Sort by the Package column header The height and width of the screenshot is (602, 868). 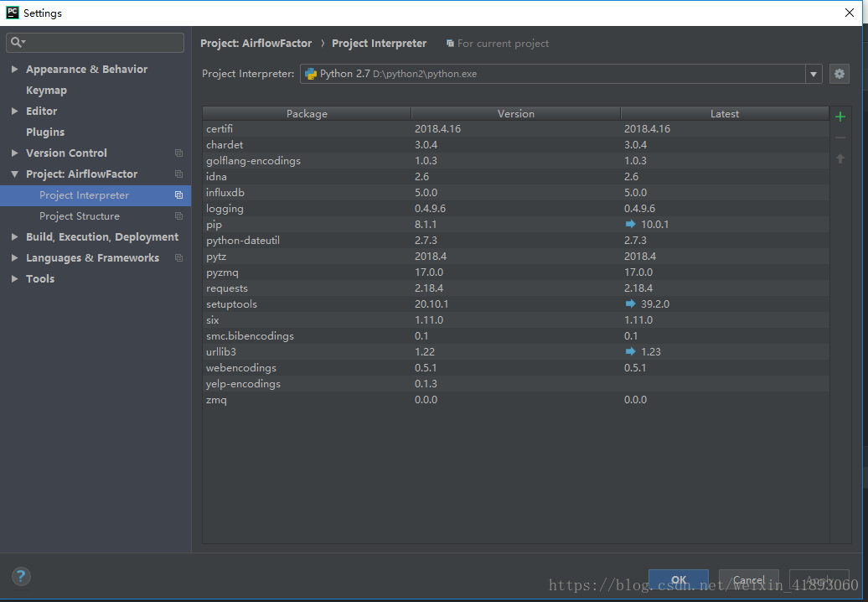tap(307, 113)
